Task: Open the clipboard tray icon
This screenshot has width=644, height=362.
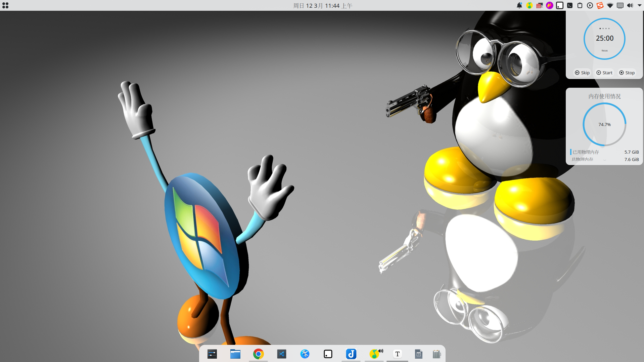Action: (x=580, y=5)
